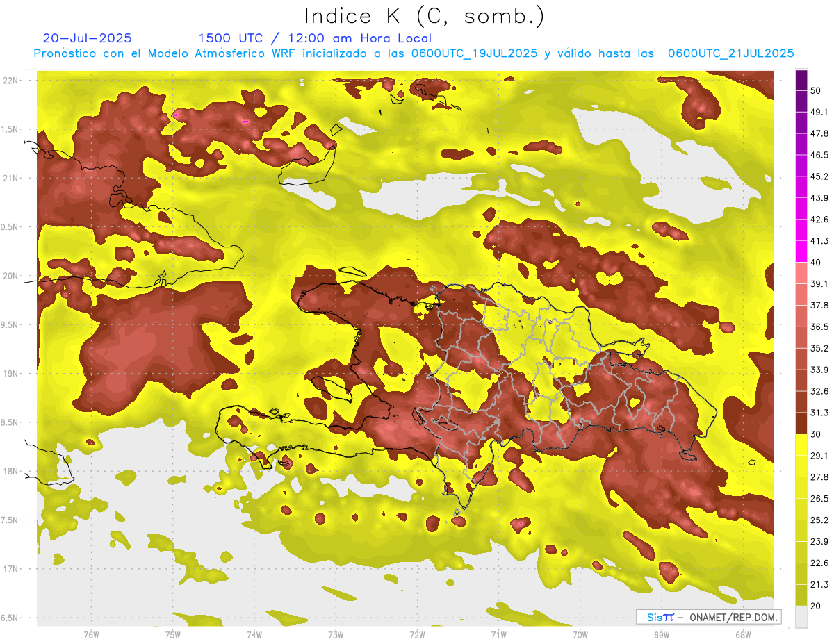The height and width of the screenshot is (644, 834).
Task: Pick the dark purple swatch above 50
Action: [801, 80]
